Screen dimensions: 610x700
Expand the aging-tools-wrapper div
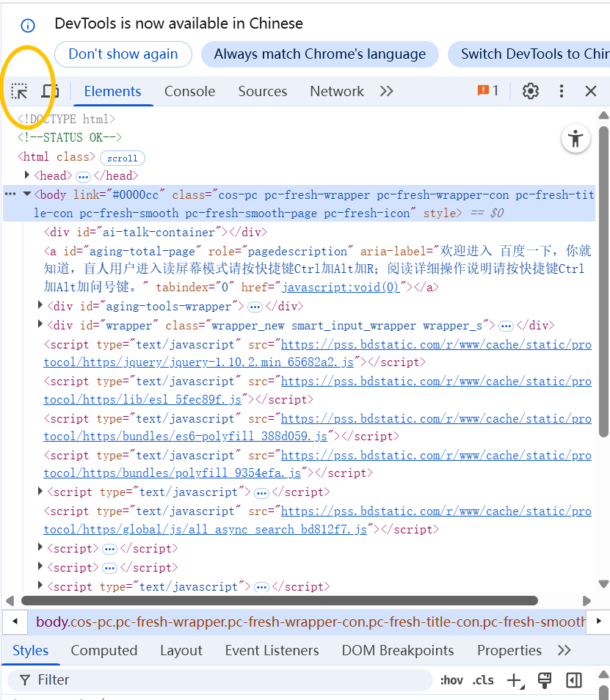pos(40,305)
